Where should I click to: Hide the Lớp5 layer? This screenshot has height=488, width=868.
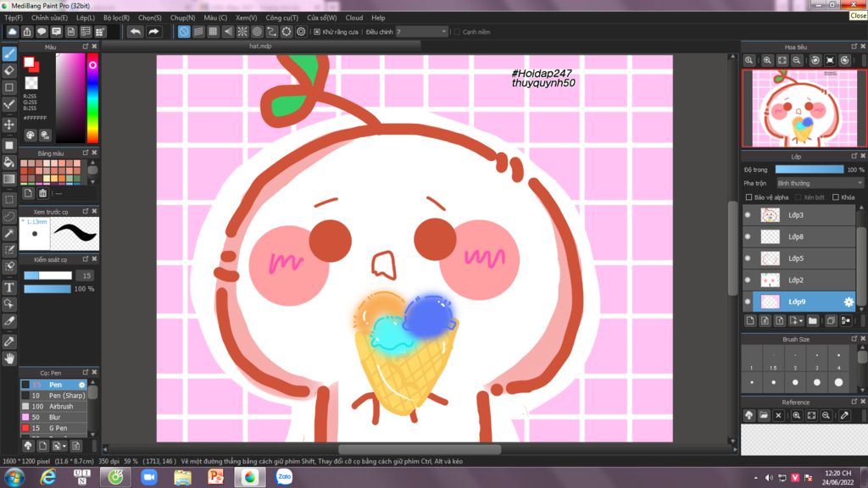748,258
